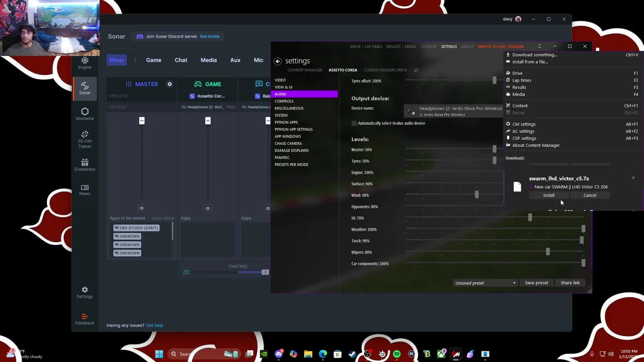Click UI 70% level slider handle
644x362 pixels.
coord(530,217)
